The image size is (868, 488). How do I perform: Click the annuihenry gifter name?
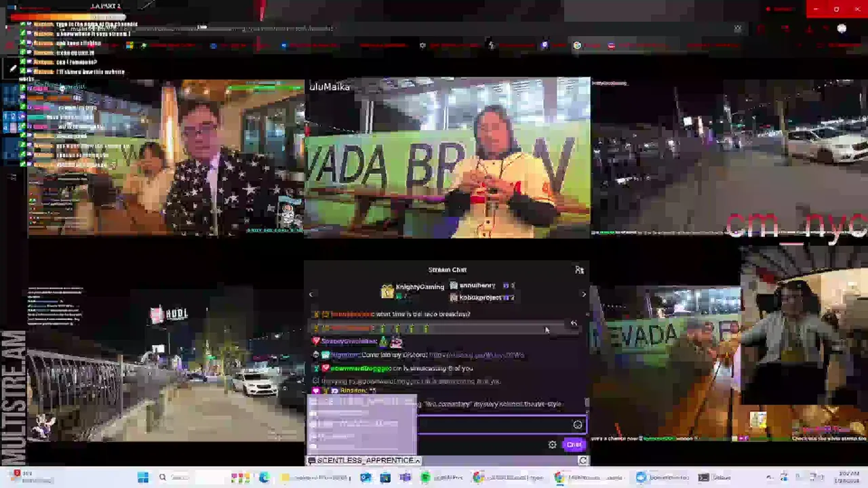[x=477, y=285]
